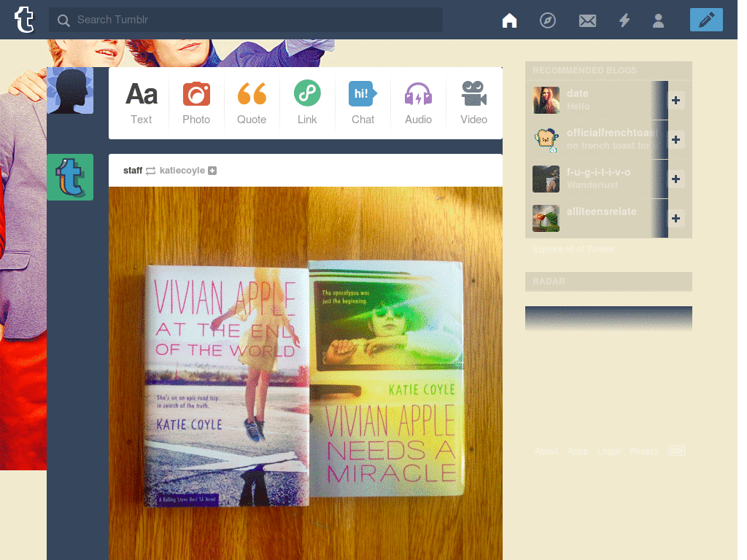747x560 pixels.
Task: Click the Radar heading
Action: tap(549, 281)
